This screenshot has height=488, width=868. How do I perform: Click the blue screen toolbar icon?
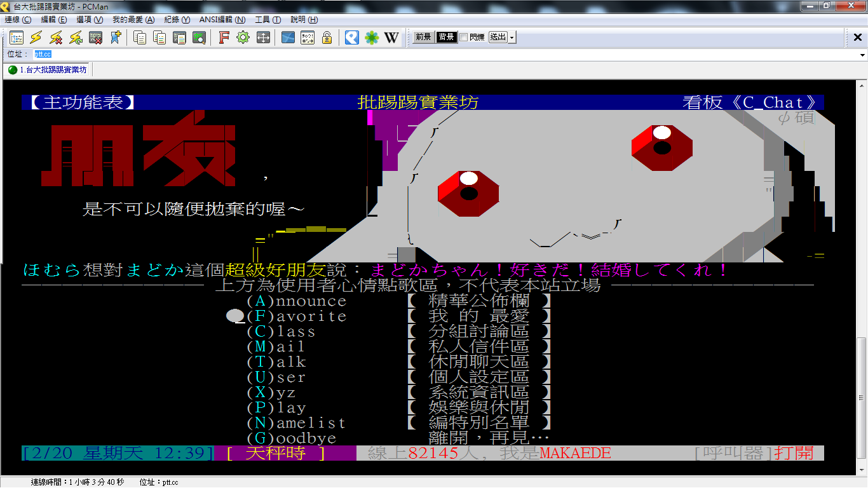(x=288, y=37)
